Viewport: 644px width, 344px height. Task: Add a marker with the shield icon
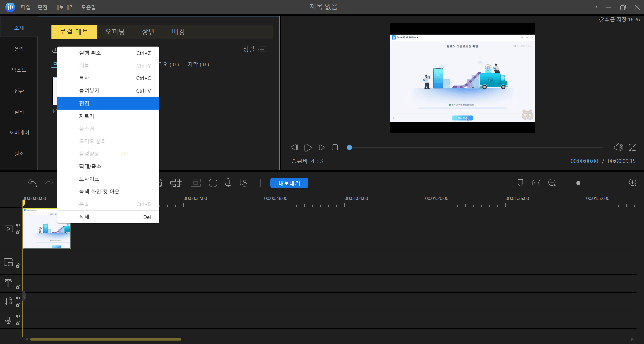pos(520,183)
